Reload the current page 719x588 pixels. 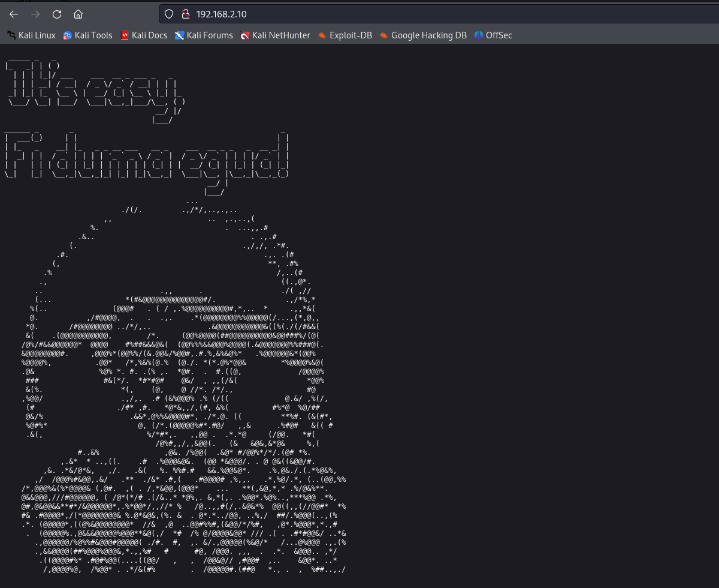(x=57, y=14)
